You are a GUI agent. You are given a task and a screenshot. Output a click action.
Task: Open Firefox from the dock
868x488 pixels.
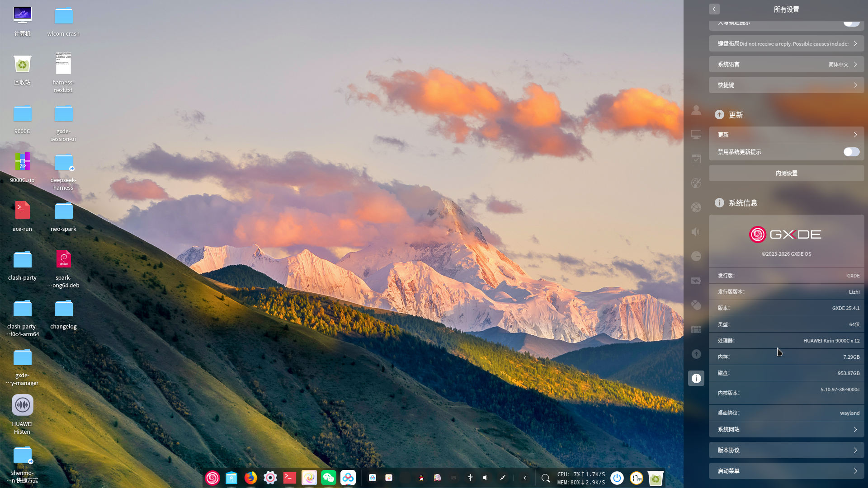pyautogui.click(x=251, y=478)
